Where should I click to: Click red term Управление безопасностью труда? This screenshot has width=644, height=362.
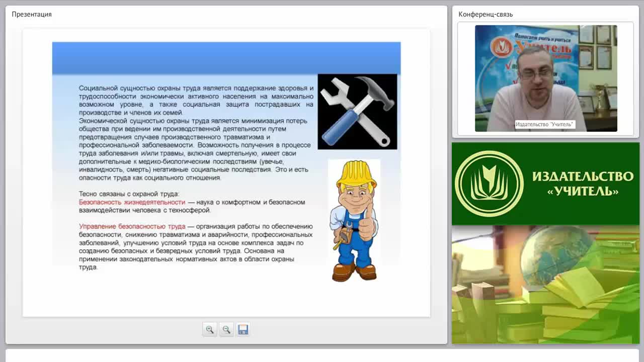click(x=132, y=226)
